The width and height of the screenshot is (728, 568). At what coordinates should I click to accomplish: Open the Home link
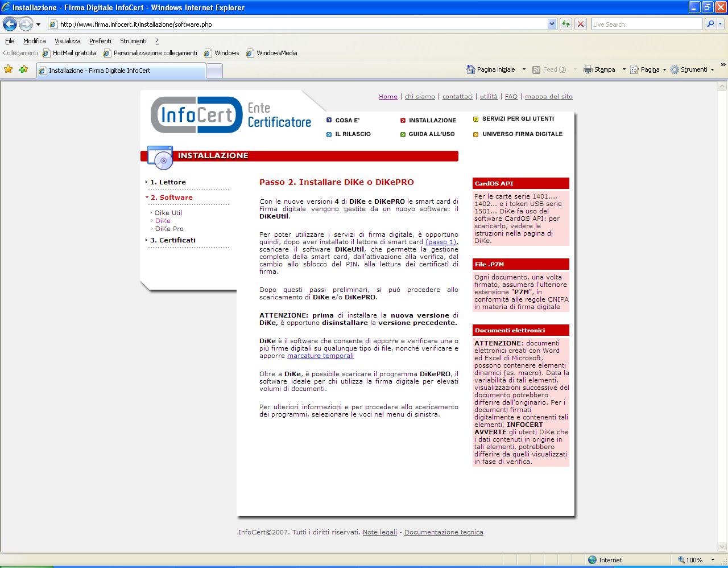[388, 97]
